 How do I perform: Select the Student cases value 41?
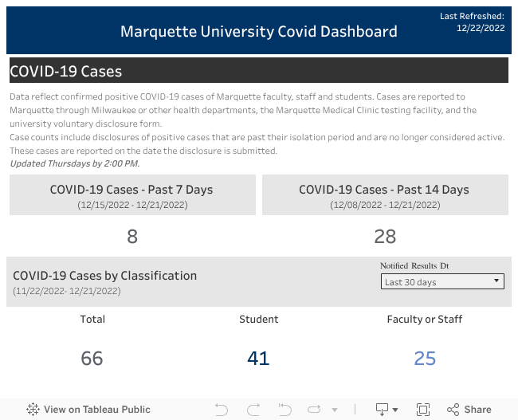click(258, 359)
